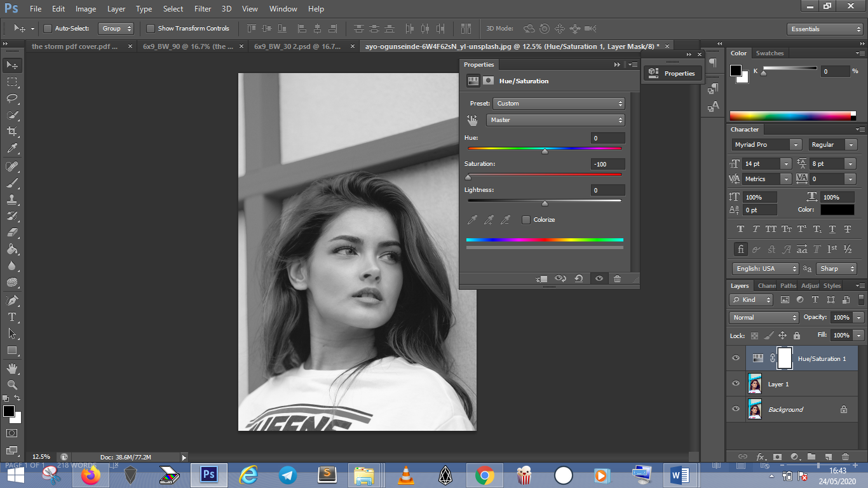868x488 pixels.
Task: Select the Move tool
Action: click(x=12, y=65)
